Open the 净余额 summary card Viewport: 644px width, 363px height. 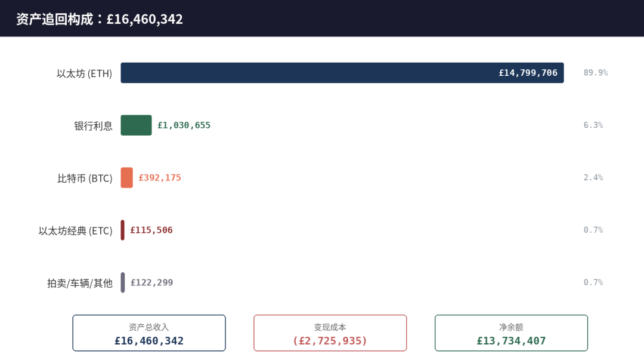[x=512, y=333]
